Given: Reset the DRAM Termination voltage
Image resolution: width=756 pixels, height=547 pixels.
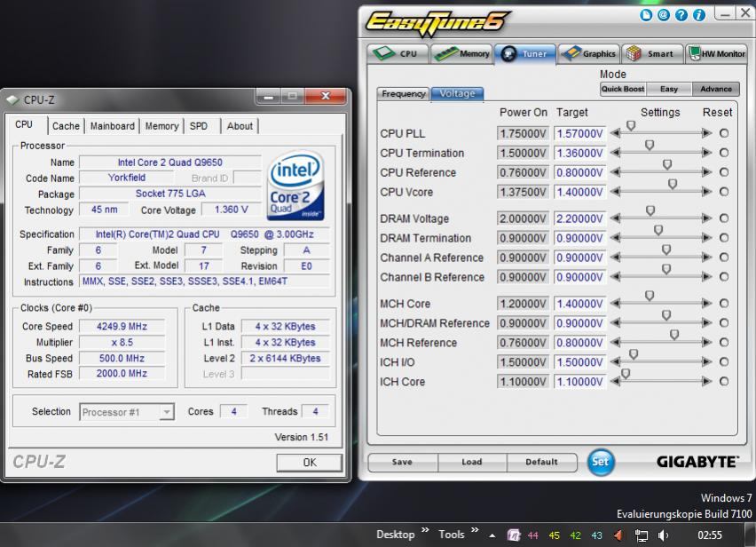Looking at the screenshot, I should point(724,238).
